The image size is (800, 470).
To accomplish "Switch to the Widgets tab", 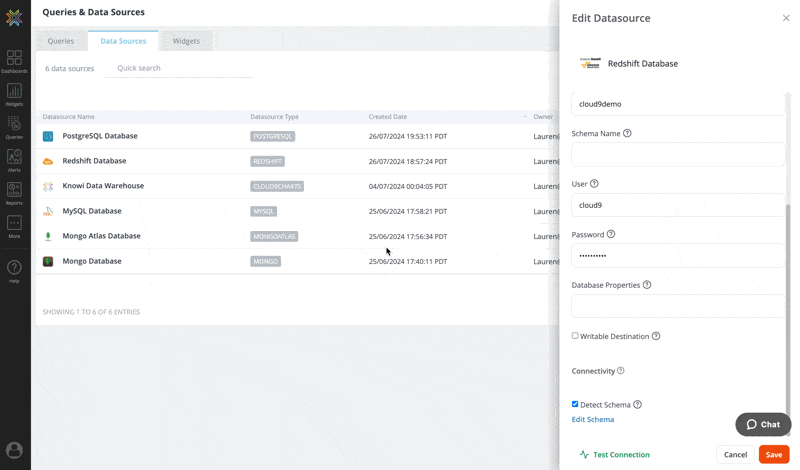I will point(186,41).
